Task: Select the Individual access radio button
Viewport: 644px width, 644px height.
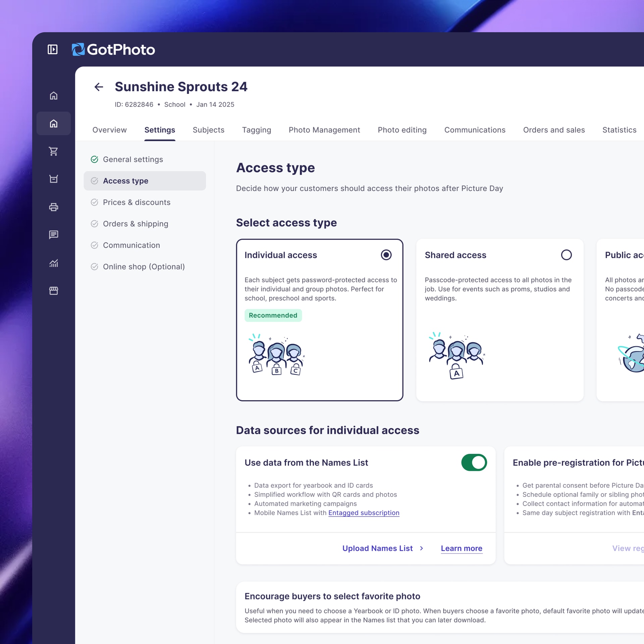Action: (386, 255)
